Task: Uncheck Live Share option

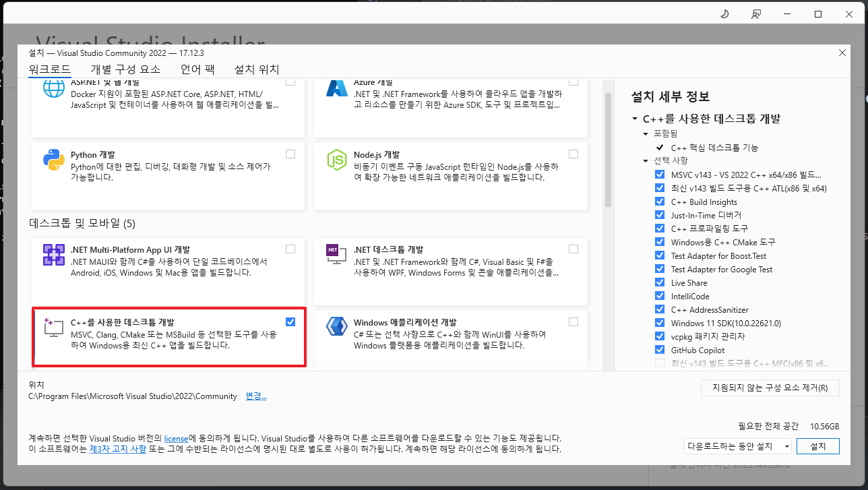Action: click(660, 282)
